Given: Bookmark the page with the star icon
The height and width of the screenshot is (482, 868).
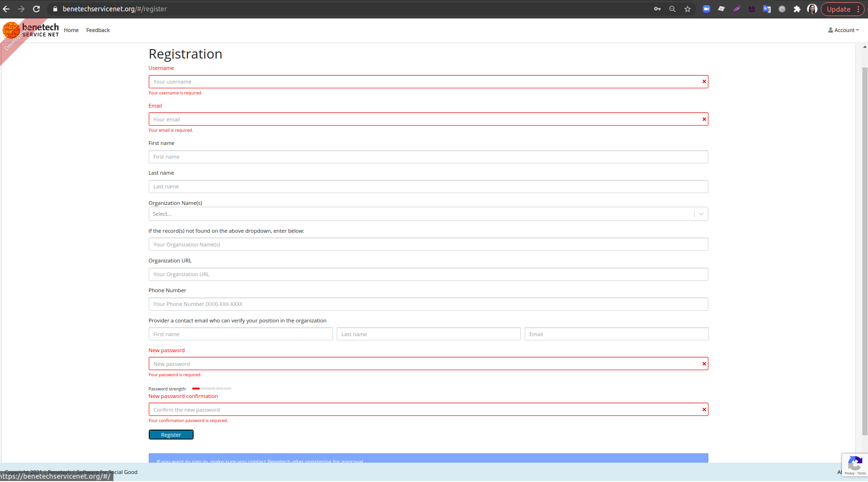Looking at the screenshot, I should 688,8.
